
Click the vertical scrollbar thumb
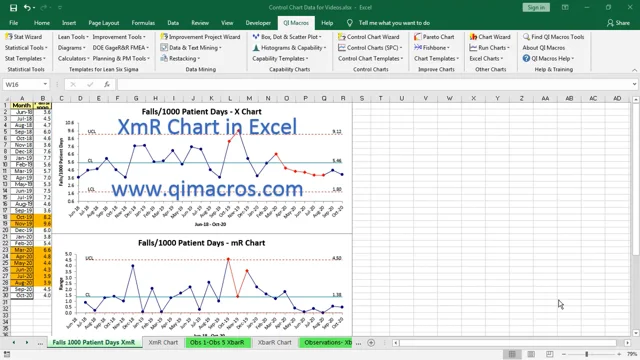coord(636,180)
